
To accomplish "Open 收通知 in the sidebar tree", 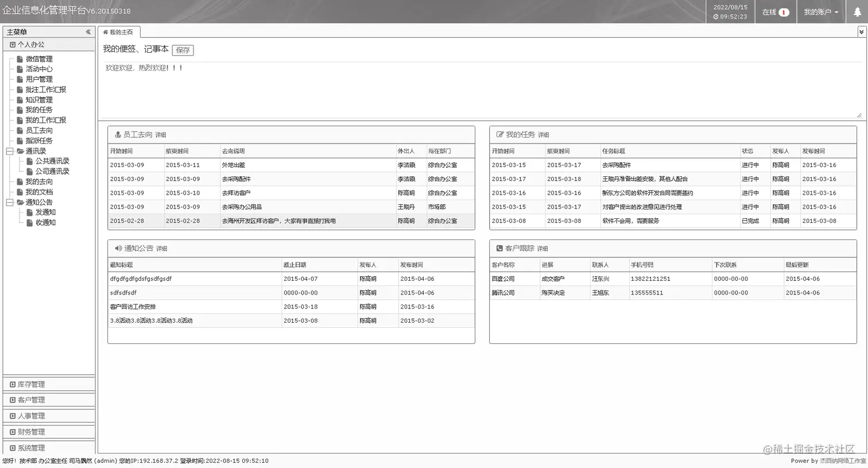I will click(45, 222).
